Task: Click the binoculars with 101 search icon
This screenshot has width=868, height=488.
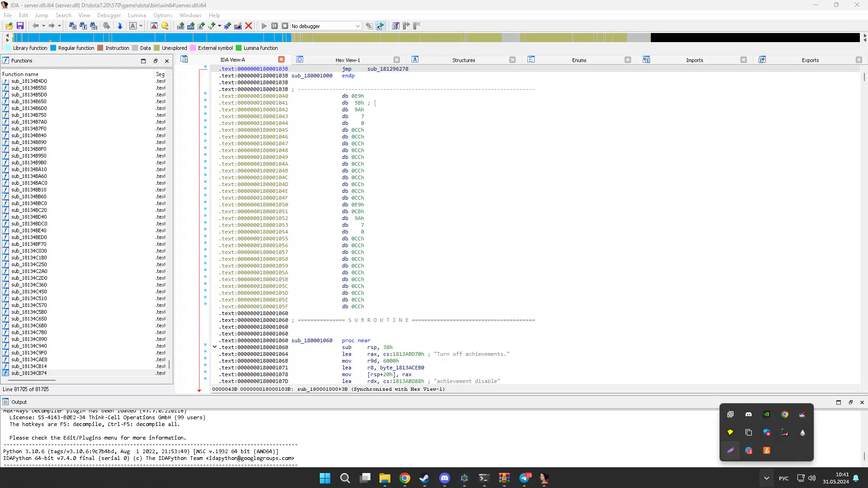Action: (94, 26)
